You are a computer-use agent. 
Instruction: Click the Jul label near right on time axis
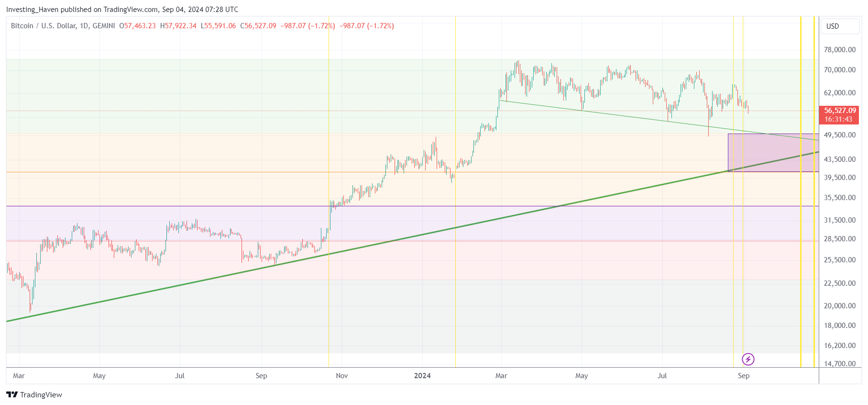pos(662,376)
